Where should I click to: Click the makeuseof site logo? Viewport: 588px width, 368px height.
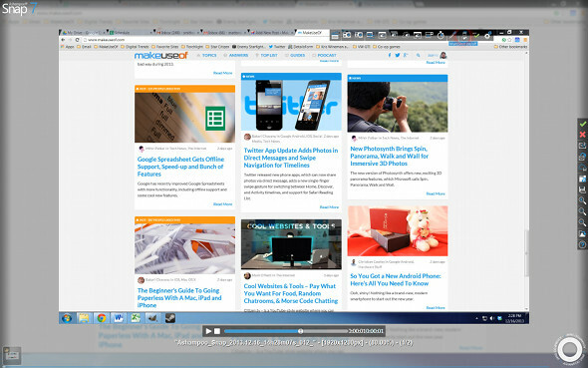point(160,55)
